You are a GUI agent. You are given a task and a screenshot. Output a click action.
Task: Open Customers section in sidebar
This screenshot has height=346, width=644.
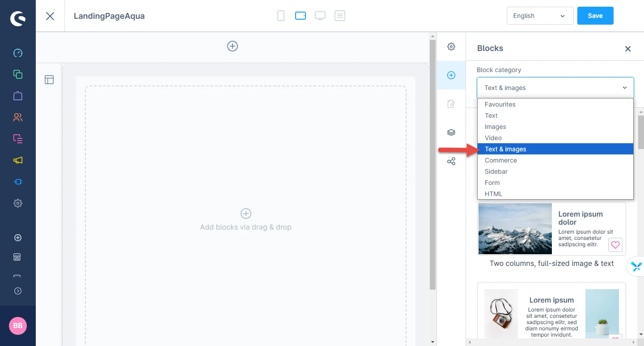pos(18,117)
